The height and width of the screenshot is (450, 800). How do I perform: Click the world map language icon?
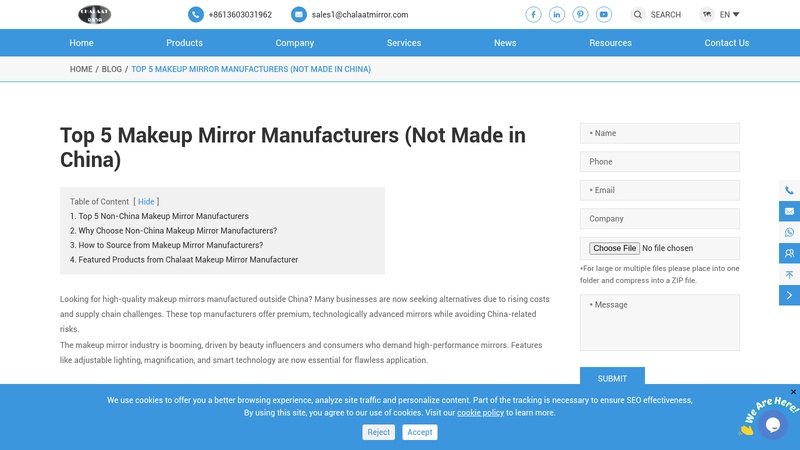[707, 14]
